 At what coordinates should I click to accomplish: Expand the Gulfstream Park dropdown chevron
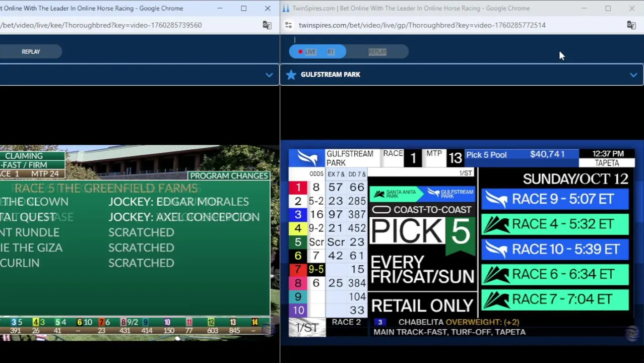click(633, 75)
